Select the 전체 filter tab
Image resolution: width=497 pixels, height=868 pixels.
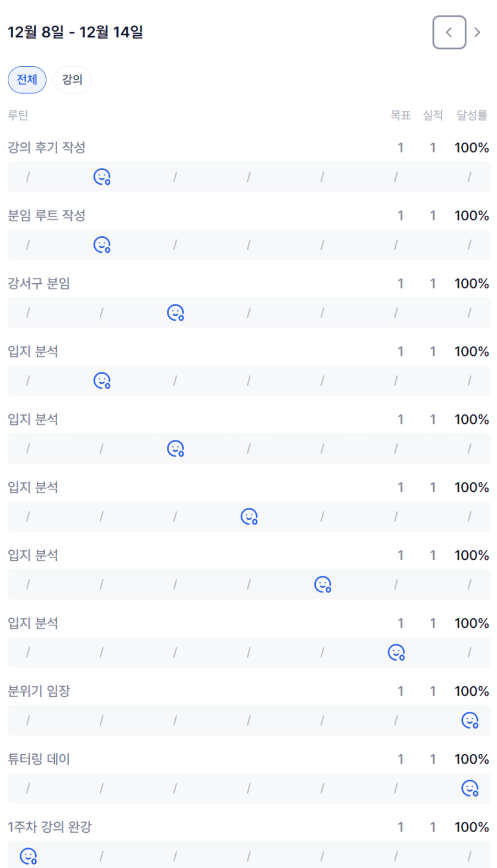27,80
